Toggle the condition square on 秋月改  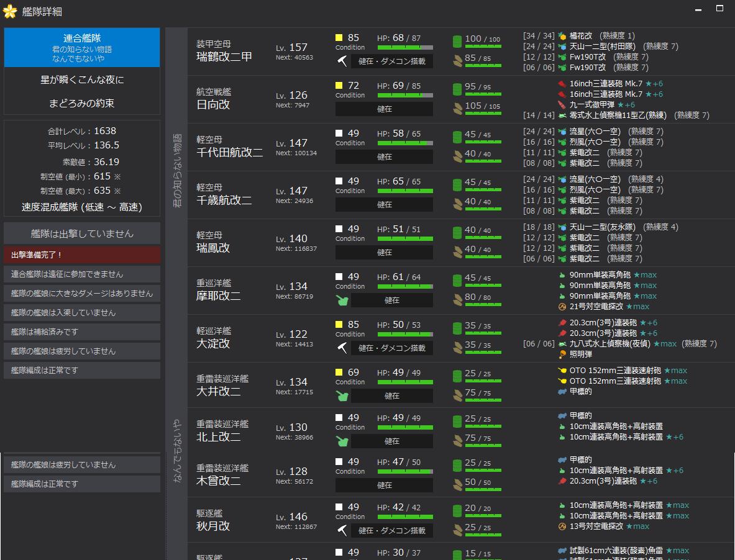pos(338,507)
